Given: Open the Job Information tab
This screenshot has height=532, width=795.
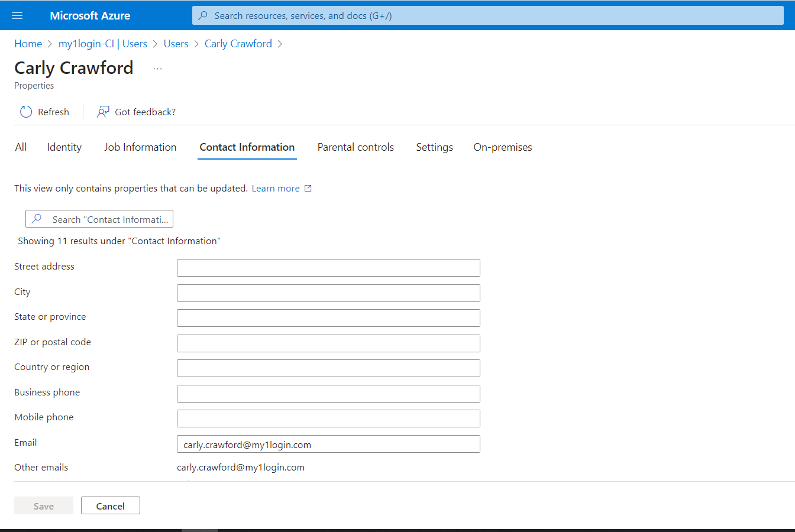Looking at the screenshot, I should pos(140,147).
